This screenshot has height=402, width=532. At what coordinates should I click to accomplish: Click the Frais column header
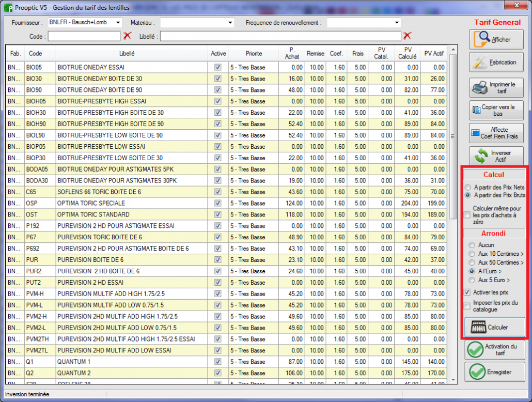357,53
